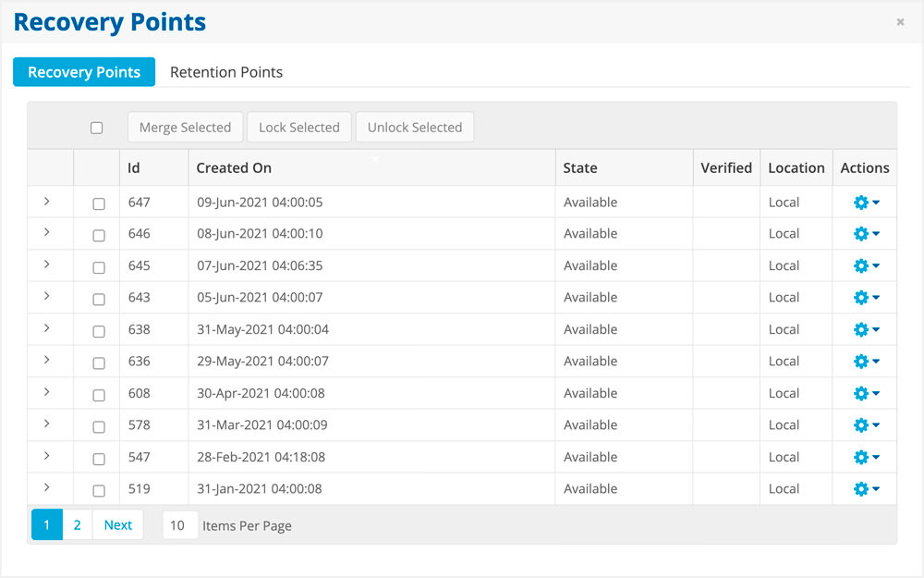This screenshot has width=924, height=578.
Task: Check the box for recovery point 636
Action: click(x=99, y=363)
